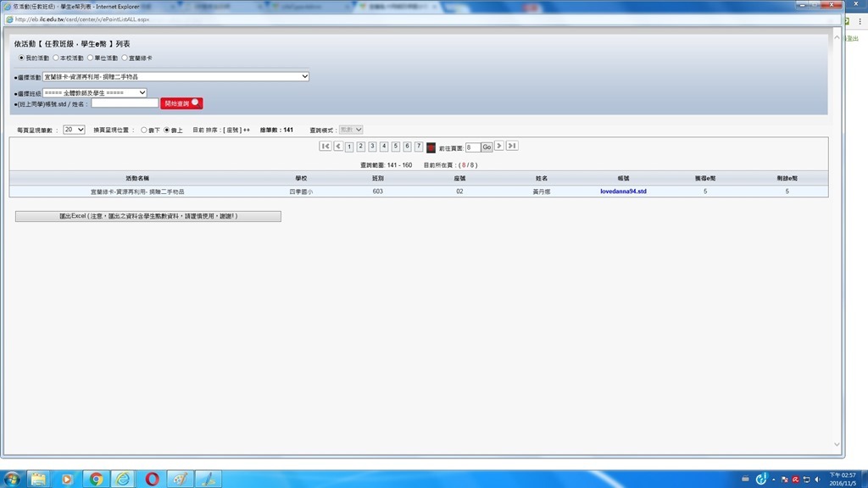Click the class cell 603
Screen dimensions: 868x488
pos(377,191)
